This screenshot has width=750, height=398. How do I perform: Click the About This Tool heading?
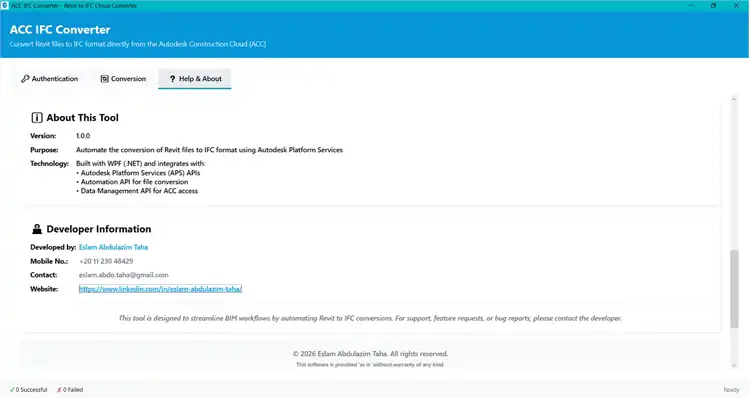[x=82, y=118]
